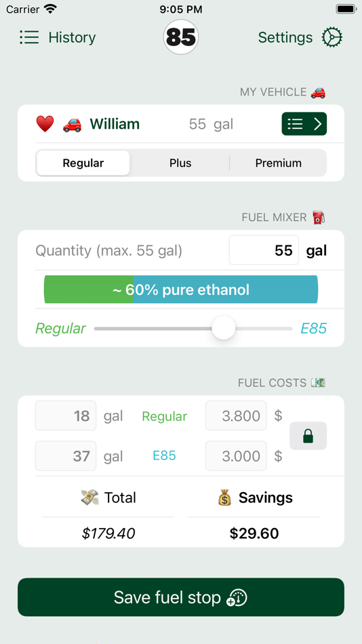
Task: Tap the 85 app logo
Action: (181, 37)
